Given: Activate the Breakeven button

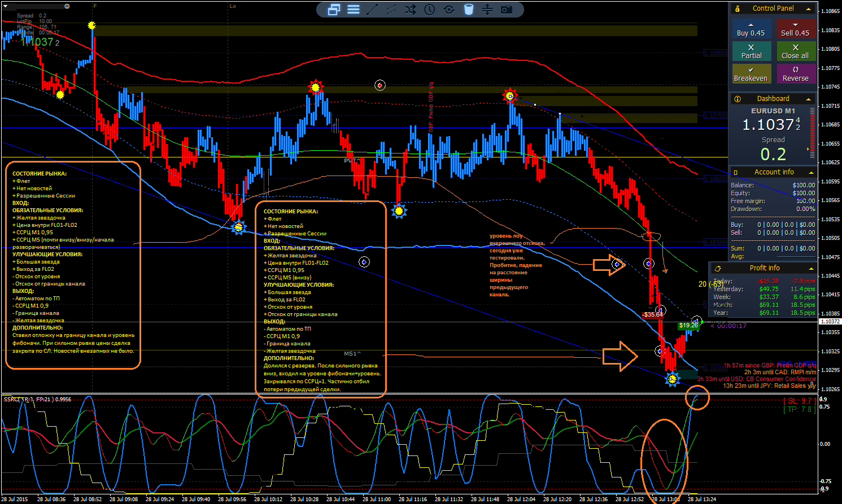Looking at the screenshot, I should point(751,74).
